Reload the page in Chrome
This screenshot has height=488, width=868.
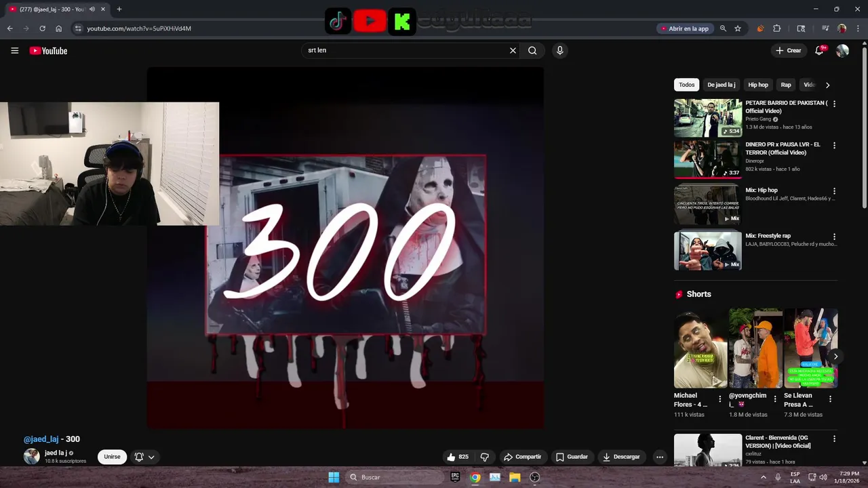coord(42,28)
